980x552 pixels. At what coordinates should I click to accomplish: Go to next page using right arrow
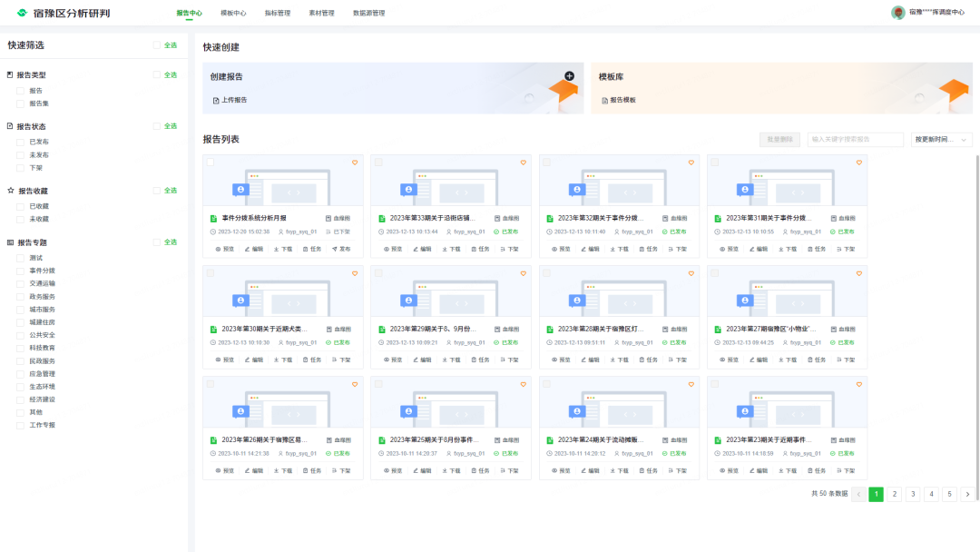967,494
